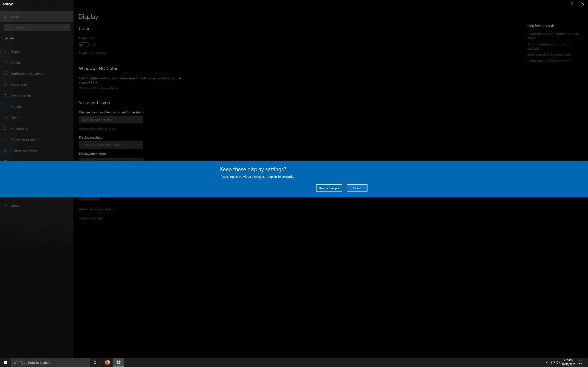Screen dimensions: 588x367
Task: Click the Revert button
Action: coord(357,188)
